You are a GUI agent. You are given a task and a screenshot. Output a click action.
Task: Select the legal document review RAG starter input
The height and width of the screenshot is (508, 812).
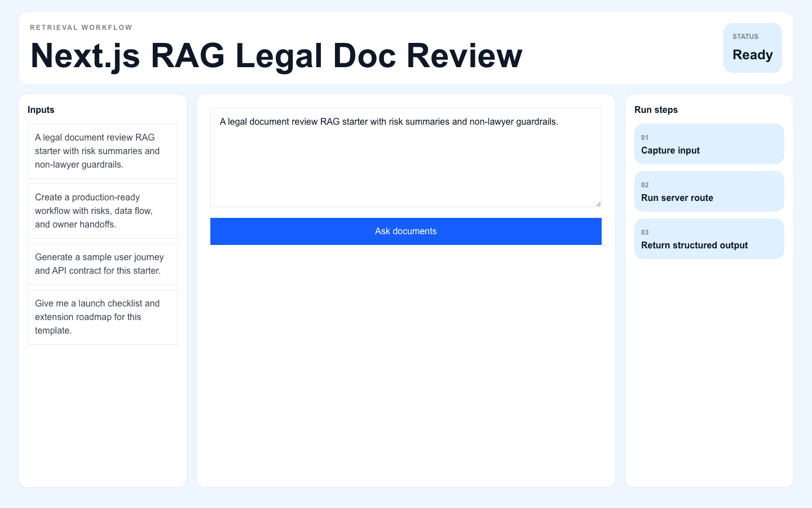(x=103, y=151)
